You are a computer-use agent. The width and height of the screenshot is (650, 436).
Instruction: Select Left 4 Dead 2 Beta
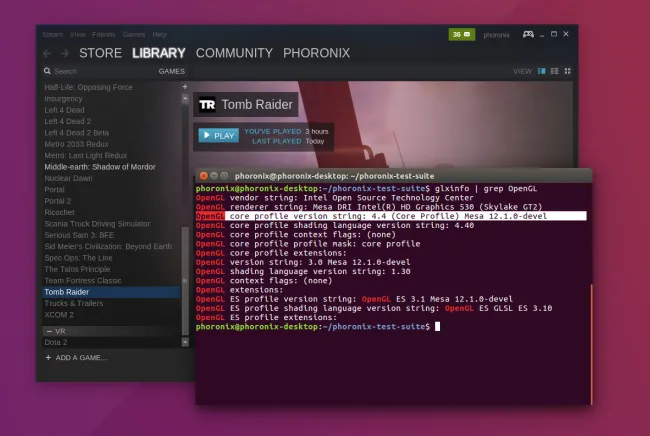pyautogui.click(x=76, y=133)
